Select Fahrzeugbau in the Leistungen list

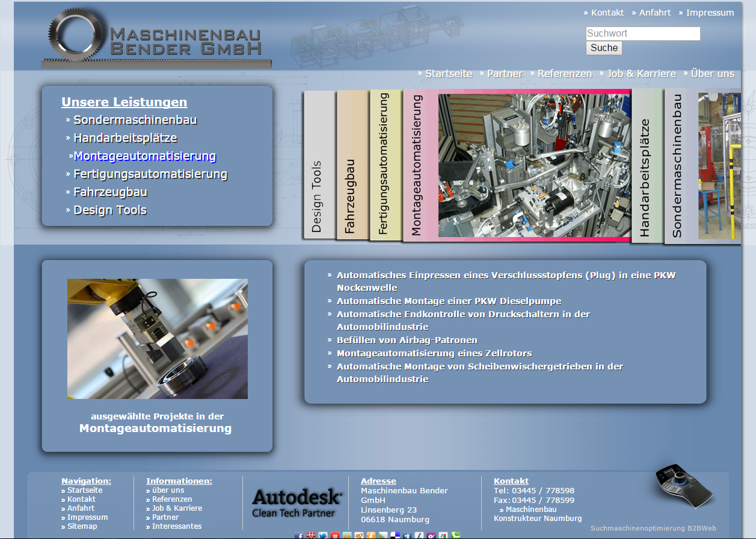coord(111,192)
